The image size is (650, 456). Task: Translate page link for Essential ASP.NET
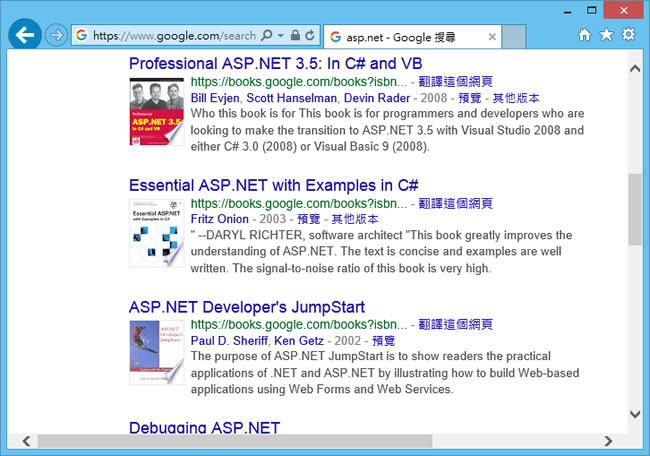tap(455, 204)
